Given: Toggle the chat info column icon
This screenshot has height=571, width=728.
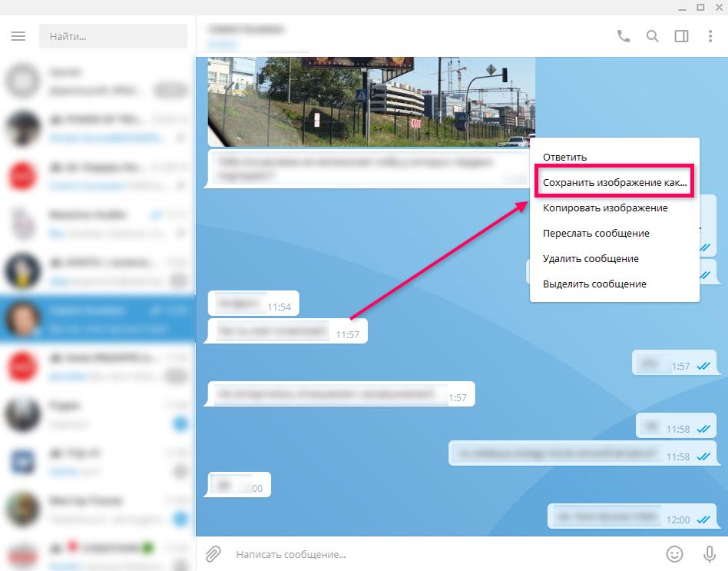Looking at the screenshot, I should pyautogui.click(x=681, y=36).
